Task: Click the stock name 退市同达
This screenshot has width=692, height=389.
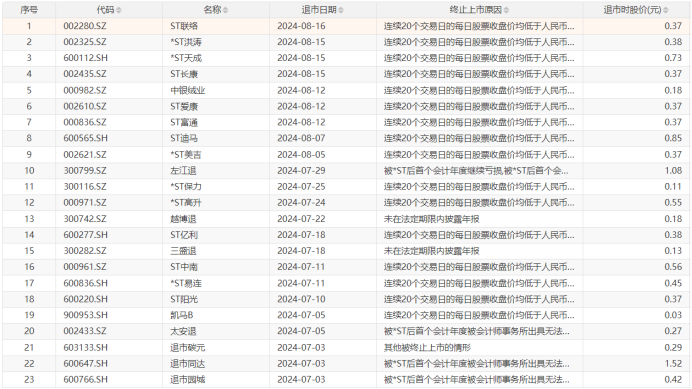Action: click(188, 364)
